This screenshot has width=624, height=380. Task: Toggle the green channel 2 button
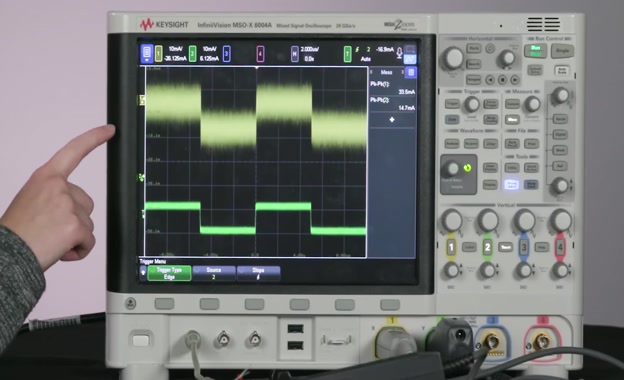pyautogui.click(x=488, y=247)
